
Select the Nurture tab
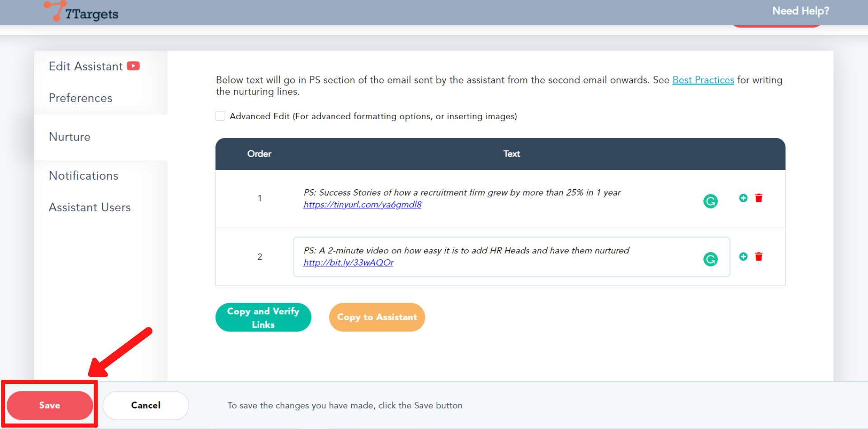(x=70, y=137)
